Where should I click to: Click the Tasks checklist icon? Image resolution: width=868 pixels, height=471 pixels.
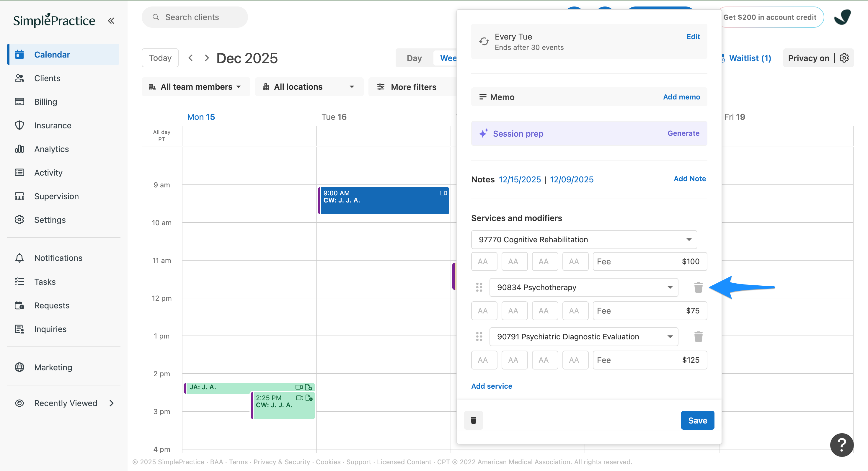click(x=19, y=282)
